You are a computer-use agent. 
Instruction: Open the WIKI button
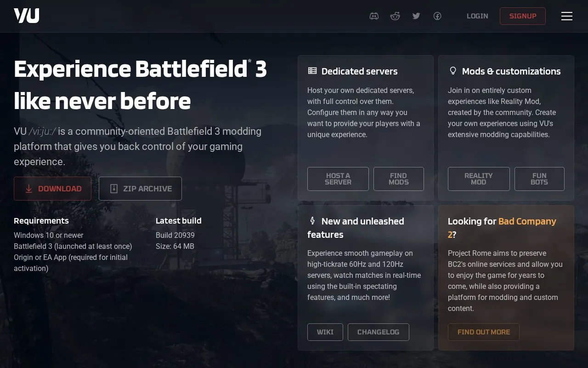(325, 332)
